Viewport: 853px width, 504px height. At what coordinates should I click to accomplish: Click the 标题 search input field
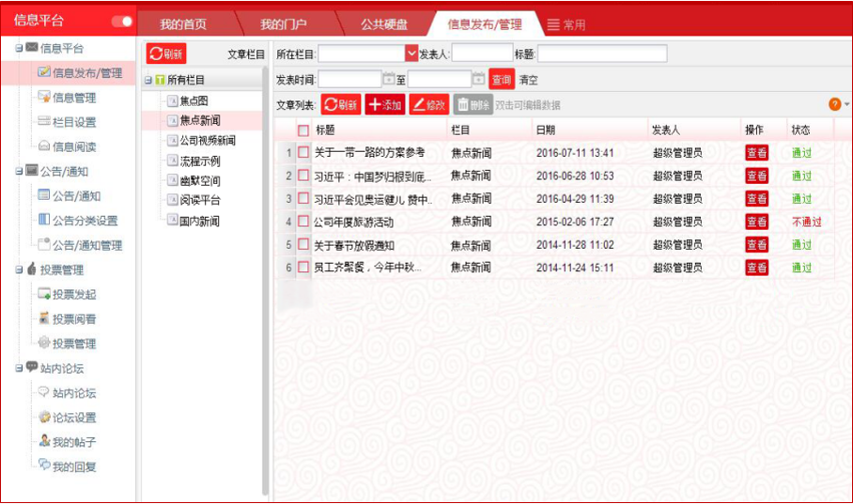click(x=601, y=54)
